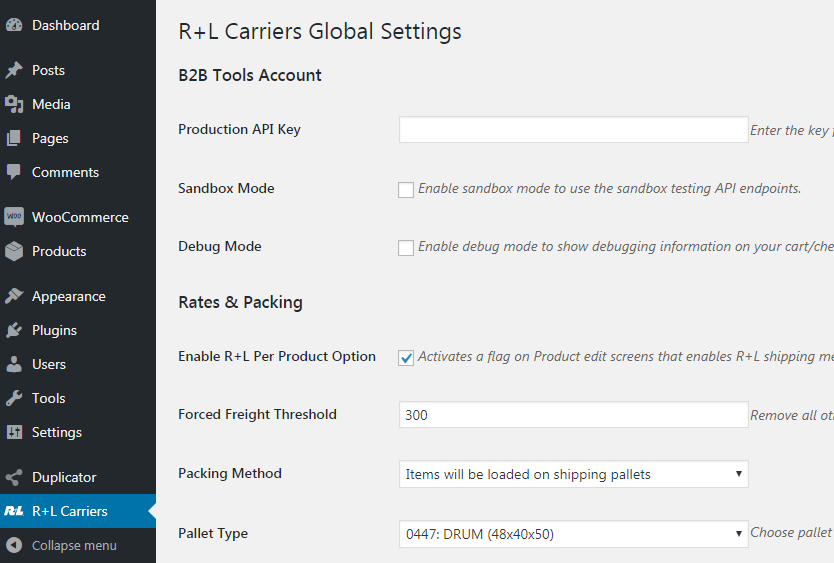Select the R+L Carriers menu item
This screenshot has height=563, width=834.
coord(78,511)
